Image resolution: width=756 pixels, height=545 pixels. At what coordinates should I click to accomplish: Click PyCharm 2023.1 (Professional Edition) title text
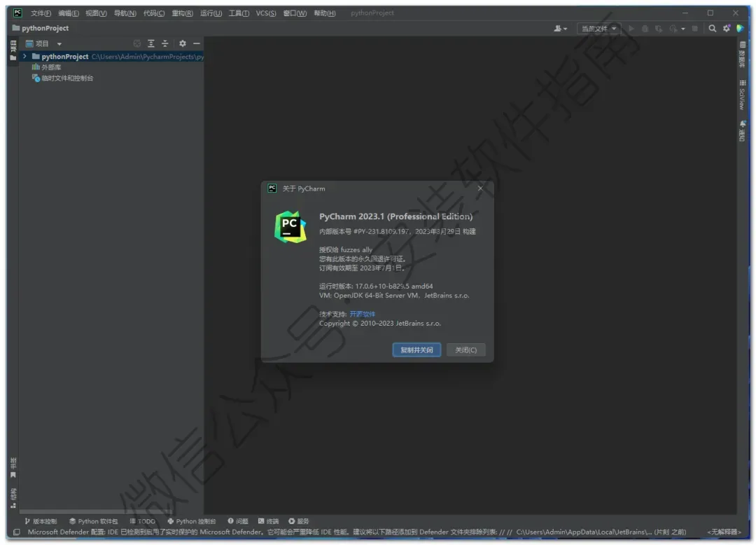click(x=395, y=216)
